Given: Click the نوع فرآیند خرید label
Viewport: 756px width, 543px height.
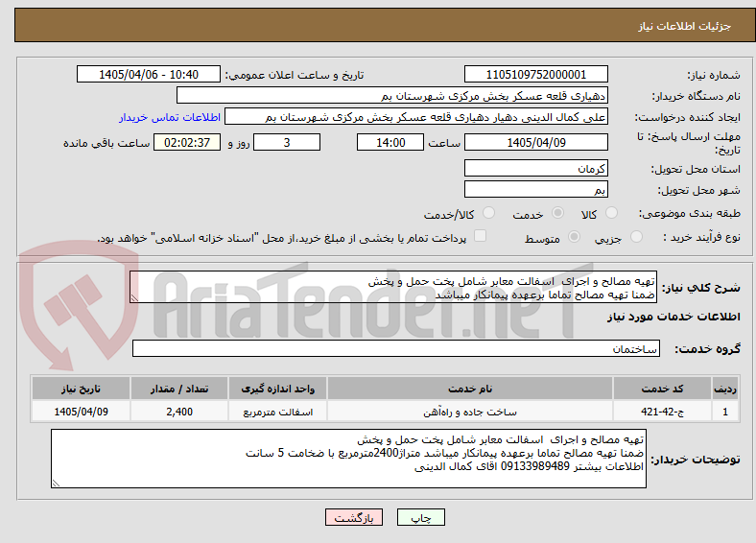Looking at the screenshot, I should tap(701, 237).
